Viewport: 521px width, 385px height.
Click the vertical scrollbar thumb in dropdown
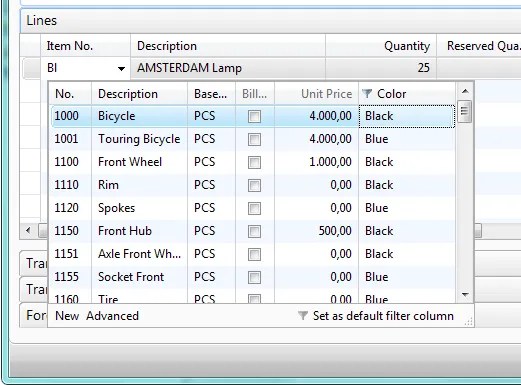click(x=465, y=111)
